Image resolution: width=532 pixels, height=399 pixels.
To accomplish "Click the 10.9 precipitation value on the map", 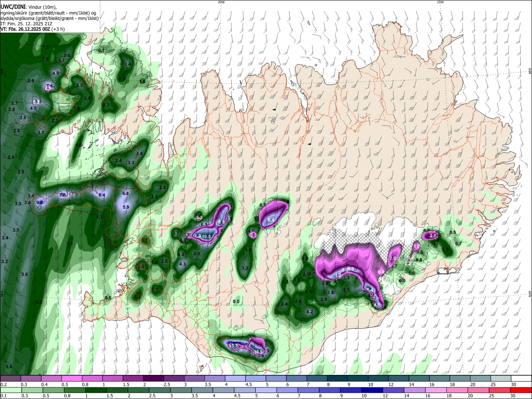I will pyautogui.click(x=259, y=352).
